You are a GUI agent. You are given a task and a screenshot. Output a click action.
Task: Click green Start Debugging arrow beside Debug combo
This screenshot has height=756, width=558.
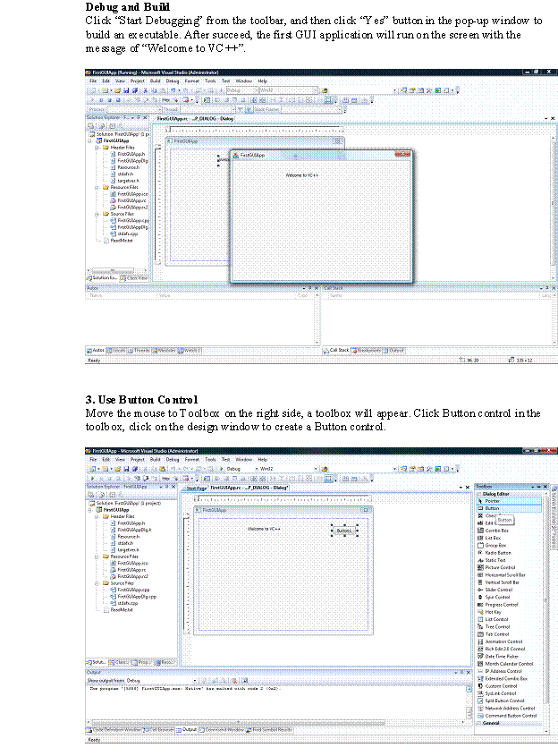221,469
